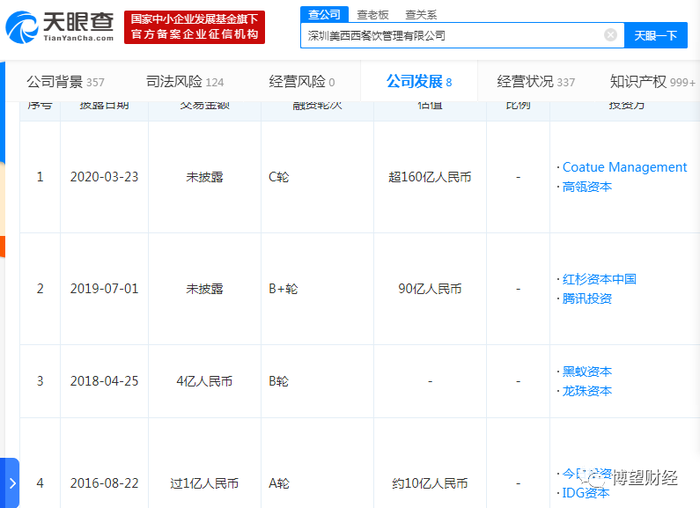Switch to the 查关系 search tab
This screenshot has height=508, width=700.
pyautogui.click(x=421, y=15)
